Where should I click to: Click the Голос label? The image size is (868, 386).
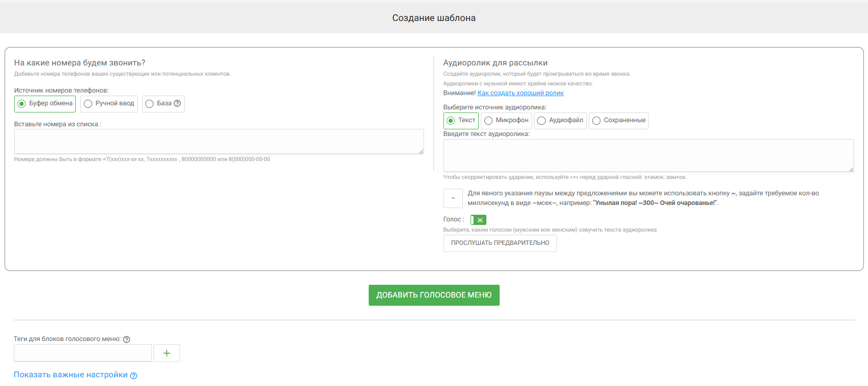coord(454,219)
